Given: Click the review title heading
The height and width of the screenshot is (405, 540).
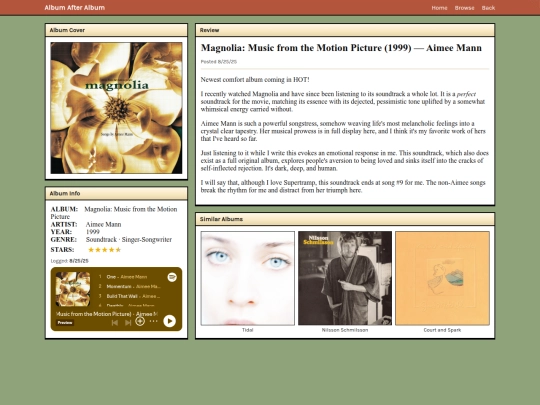Looking at the screenshot, I should (341, 48).
